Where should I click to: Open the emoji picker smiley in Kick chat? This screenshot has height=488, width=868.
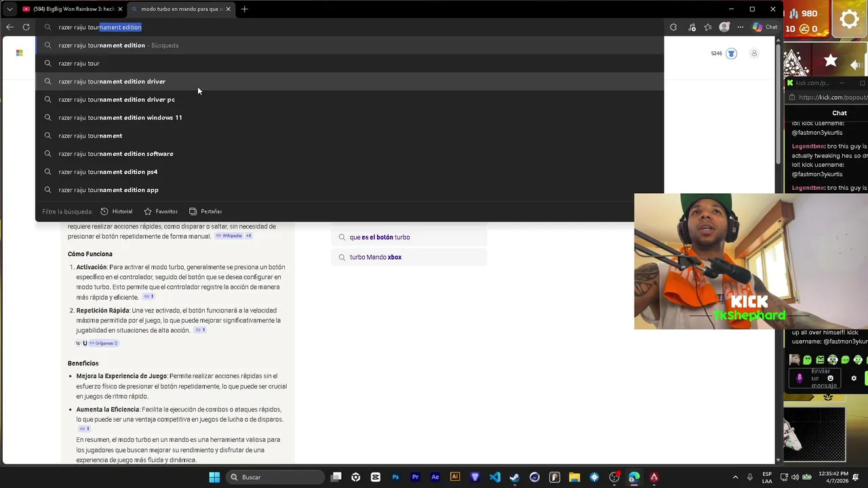pos(831,378)
